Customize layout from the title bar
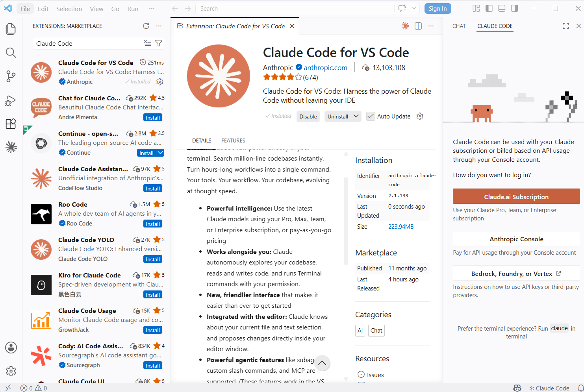This screenshot has width=584, height=392. click(476, 8)
